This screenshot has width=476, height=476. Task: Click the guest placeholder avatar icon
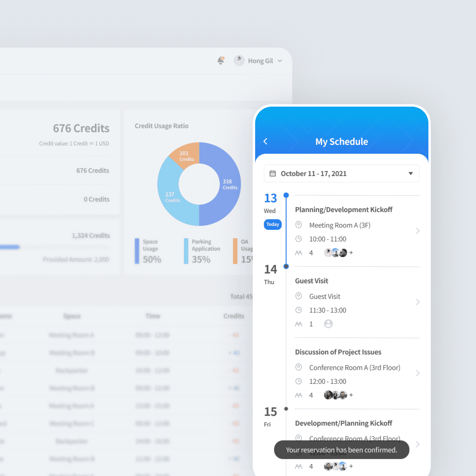point(328,324)
